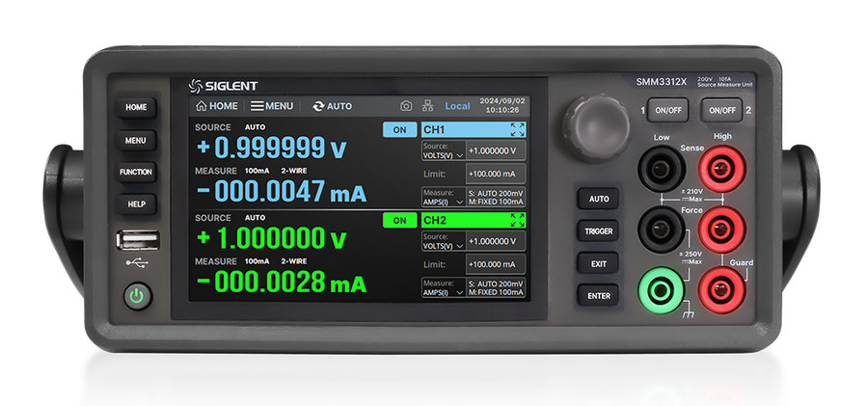Screen dimensions: 868x406
Task: Expand CH2 panel with fullscreen arrows icon
Action: click(518, 220)
